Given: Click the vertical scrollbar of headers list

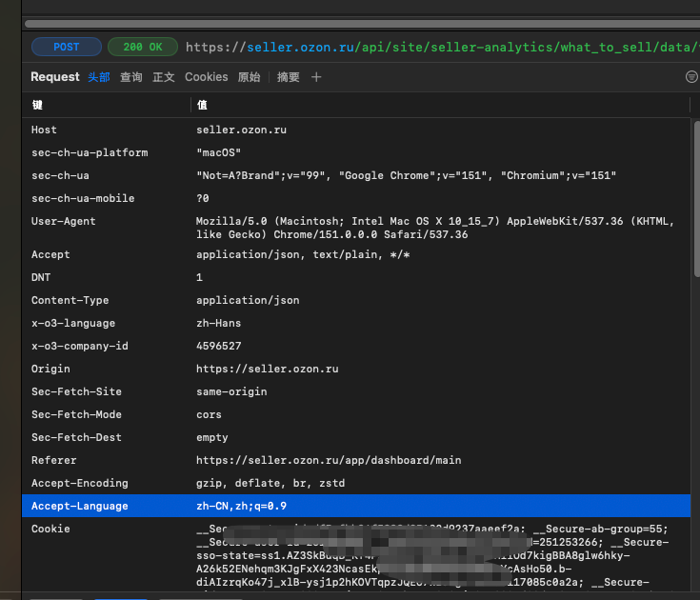Looking at the screenshot, I should [696, 199].
